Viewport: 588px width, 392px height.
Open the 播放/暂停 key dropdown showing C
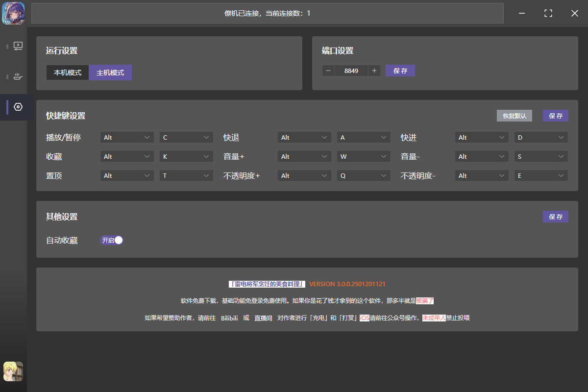(x=186, y=138)
